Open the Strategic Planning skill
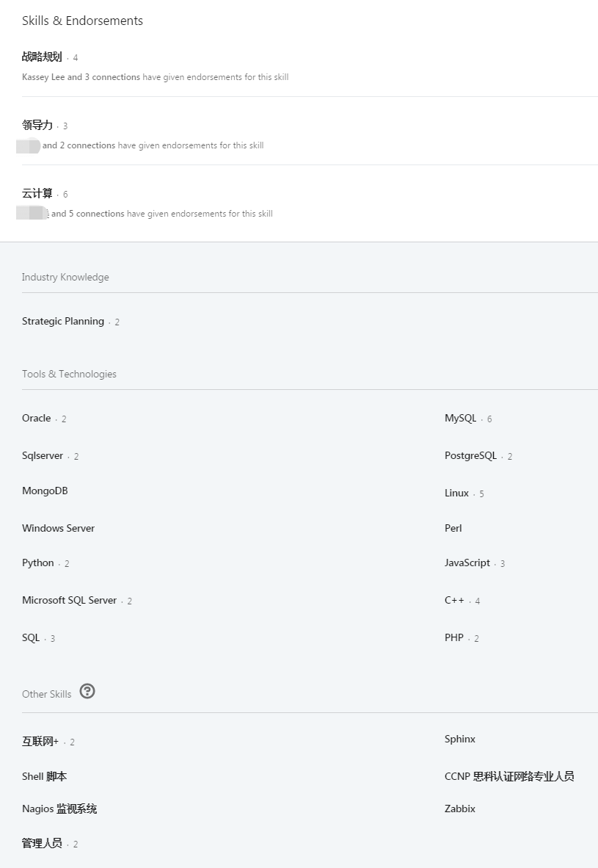Viewport: 598px width, 868px height. (x=63, y=321)
